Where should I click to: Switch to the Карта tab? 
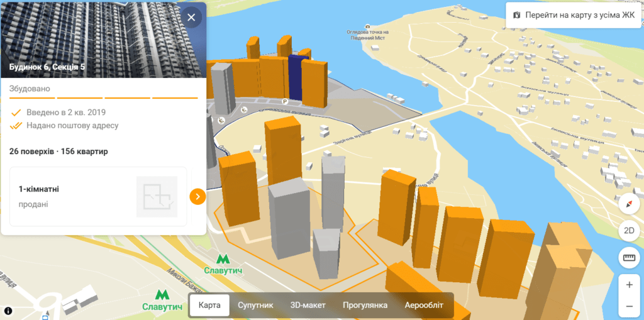tap(209, 306)
